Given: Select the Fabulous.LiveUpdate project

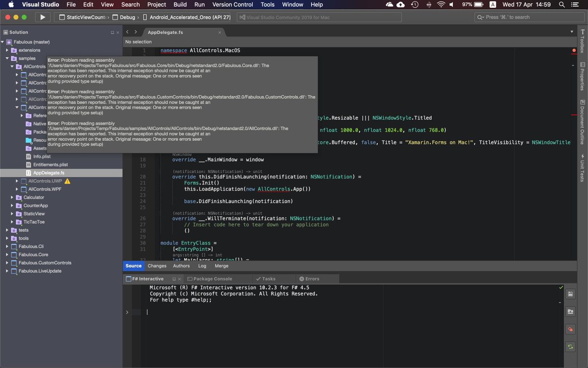Looking at the screenshot, I should [40, 271].
